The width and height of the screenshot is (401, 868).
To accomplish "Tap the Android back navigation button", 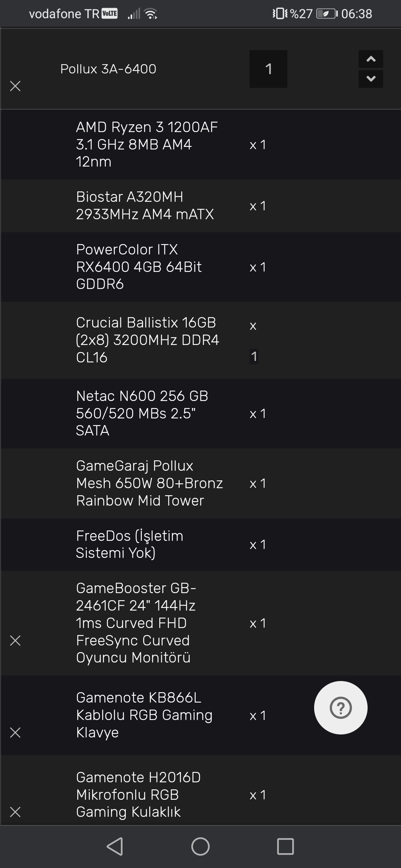I will point(115,846).
